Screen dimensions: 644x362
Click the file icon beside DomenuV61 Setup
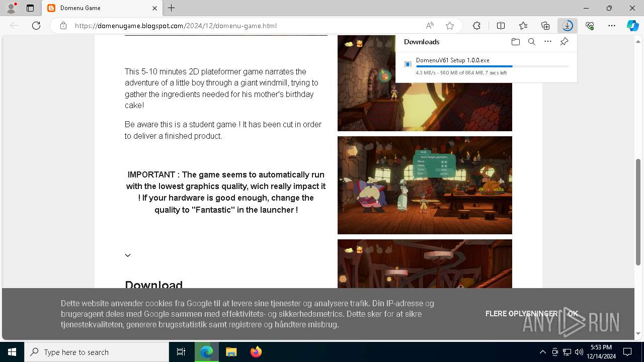408,64
